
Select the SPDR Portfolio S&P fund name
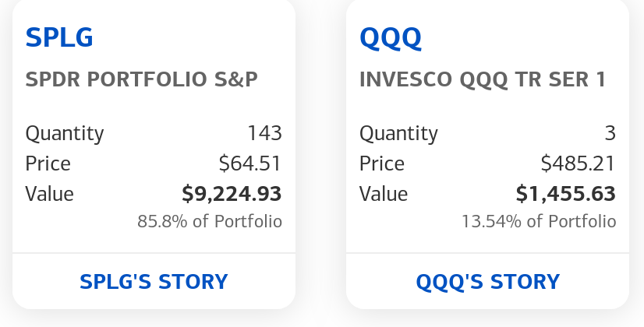tap(142, 79)
